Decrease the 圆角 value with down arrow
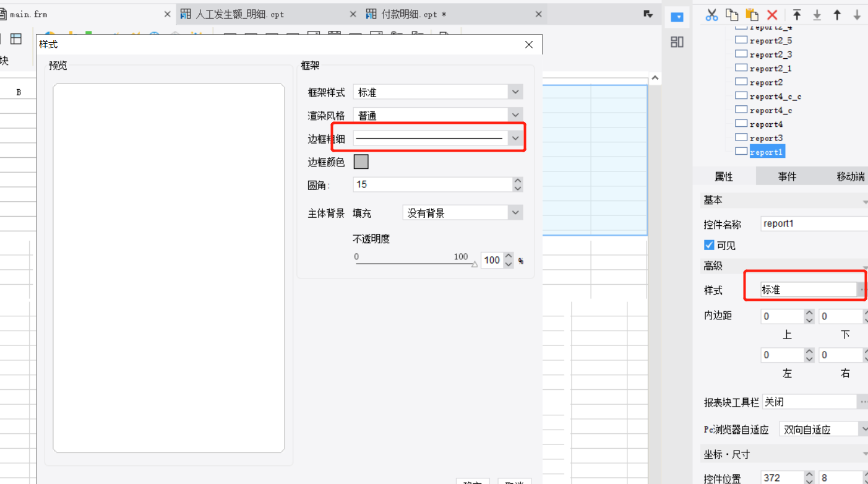The width and height of the screenshot is (868, 484). [518, 188]
